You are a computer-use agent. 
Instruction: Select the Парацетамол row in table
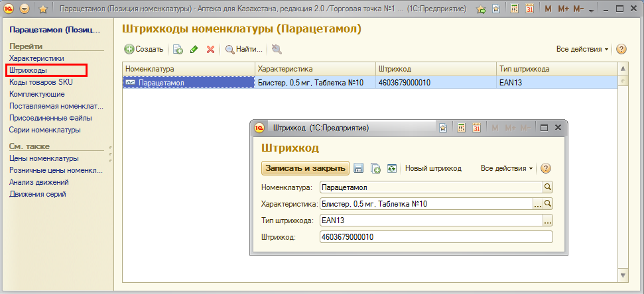pos(189,83)
